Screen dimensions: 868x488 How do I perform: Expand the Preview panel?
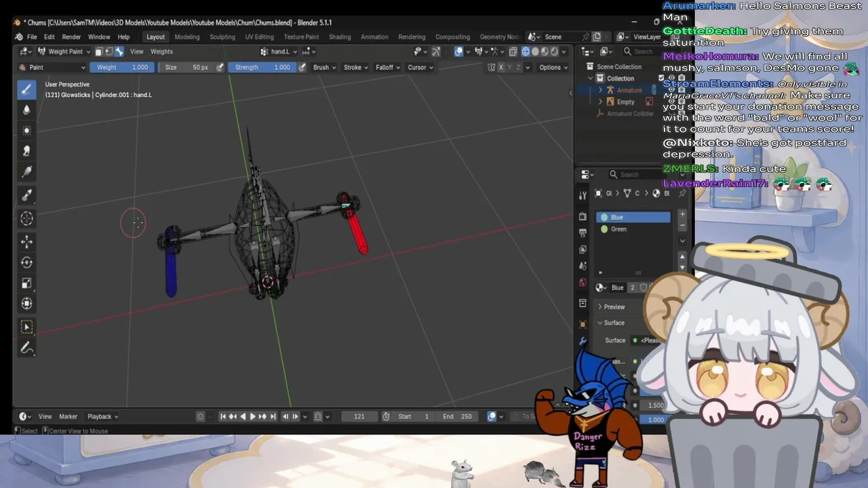point(600,307)
